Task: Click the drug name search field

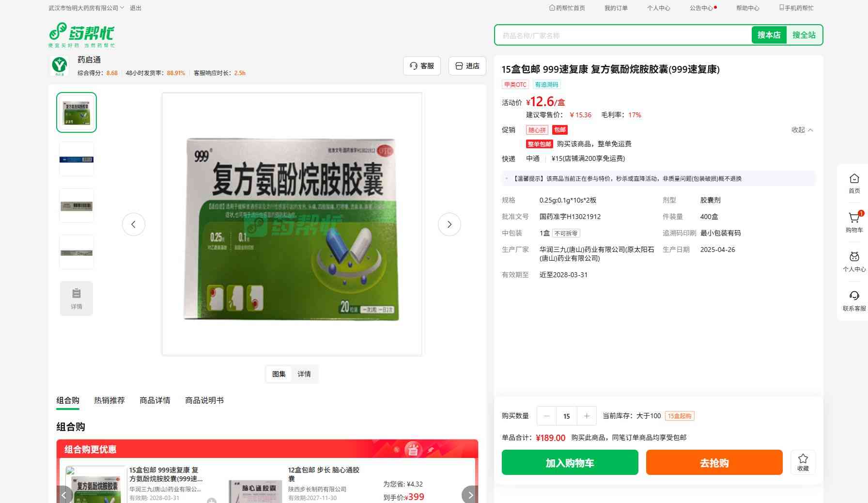Action: click(622, 35)
